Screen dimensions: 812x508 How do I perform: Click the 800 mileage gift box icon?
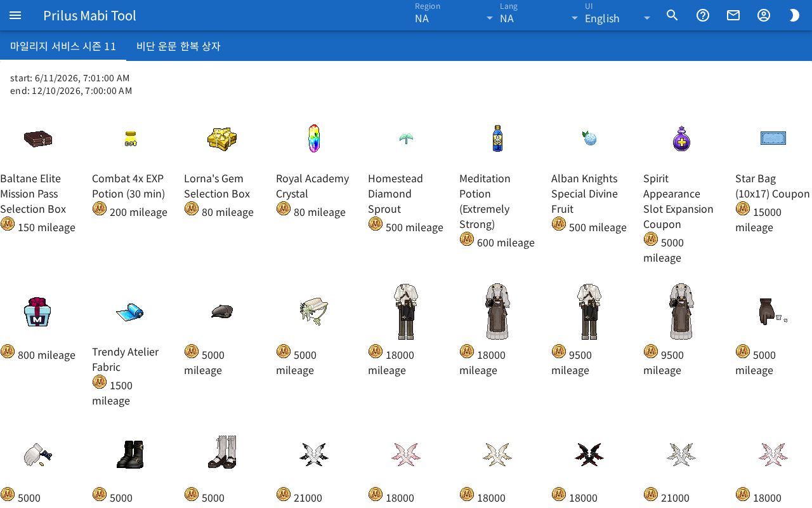pos(37,312)
